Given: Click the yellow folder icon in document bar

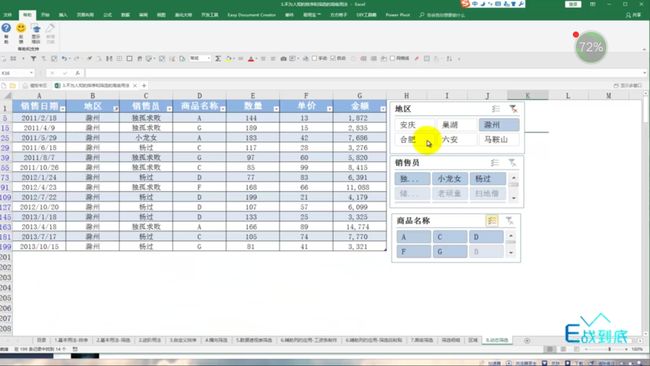Looking at the screenshot, I should pos(13,85).
